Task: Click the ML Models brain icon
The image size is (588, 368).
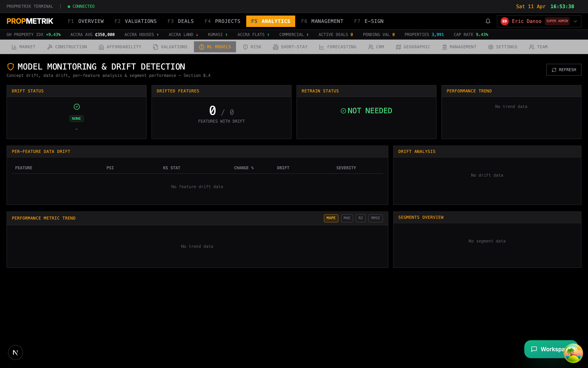Action: coord(202,47)
